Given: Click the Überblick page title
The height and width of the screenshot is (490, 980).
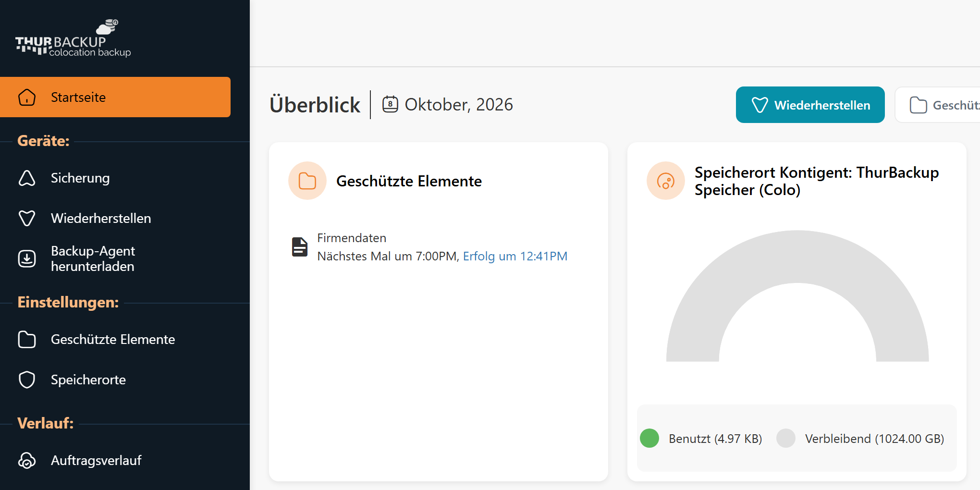Looking at the screenshot, I should click(315, 105).
